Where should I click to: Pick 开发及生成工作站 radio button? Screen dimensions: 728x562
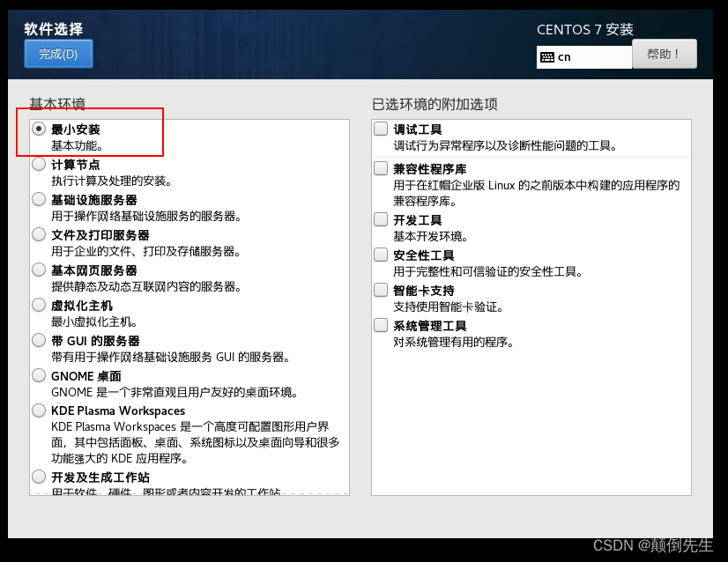[39, 477]
